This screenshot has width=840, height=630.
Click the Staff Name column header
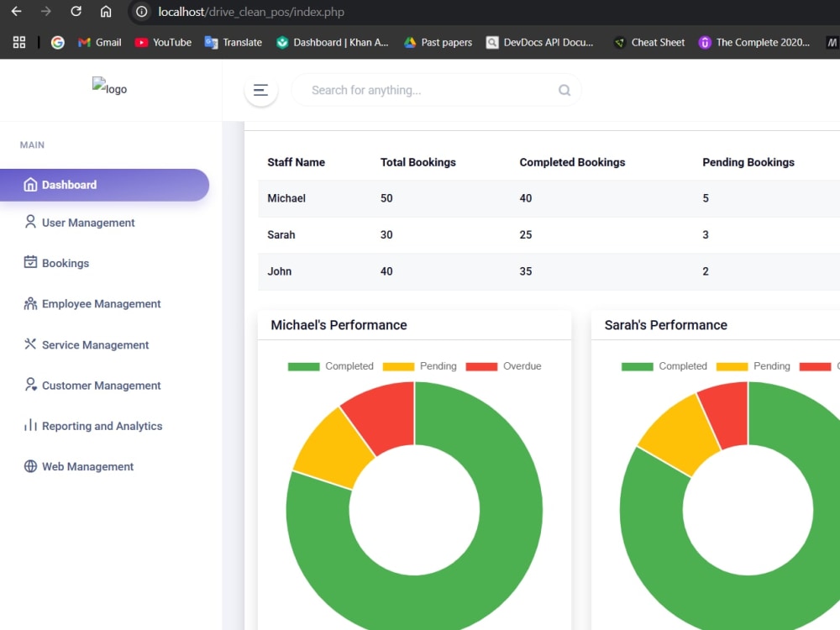tap(297, 162)
